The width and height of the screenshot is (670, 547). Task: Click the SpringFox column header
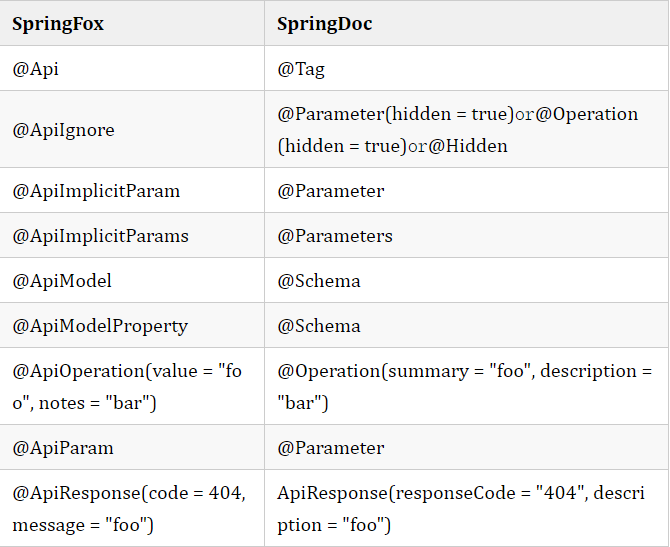pos(58,24)
